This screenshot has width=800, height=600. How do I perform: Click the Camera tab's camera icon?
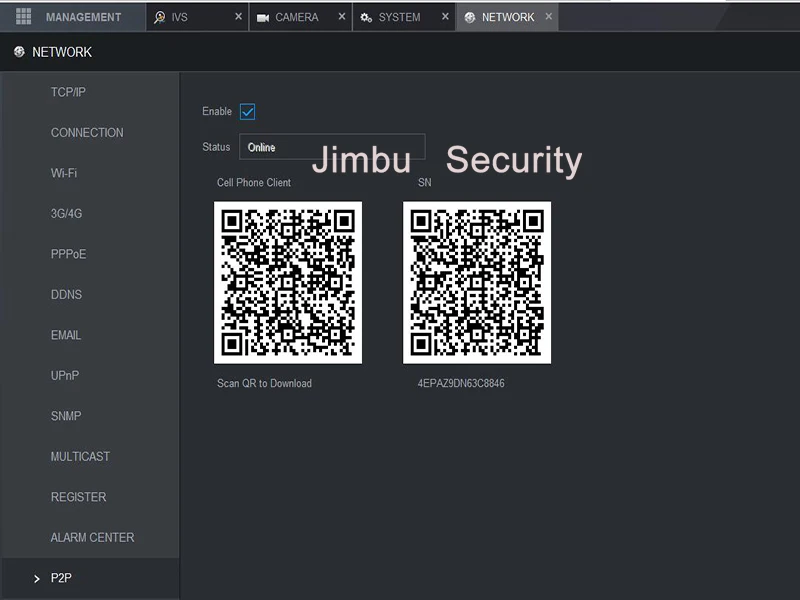(x=263, y=18)
